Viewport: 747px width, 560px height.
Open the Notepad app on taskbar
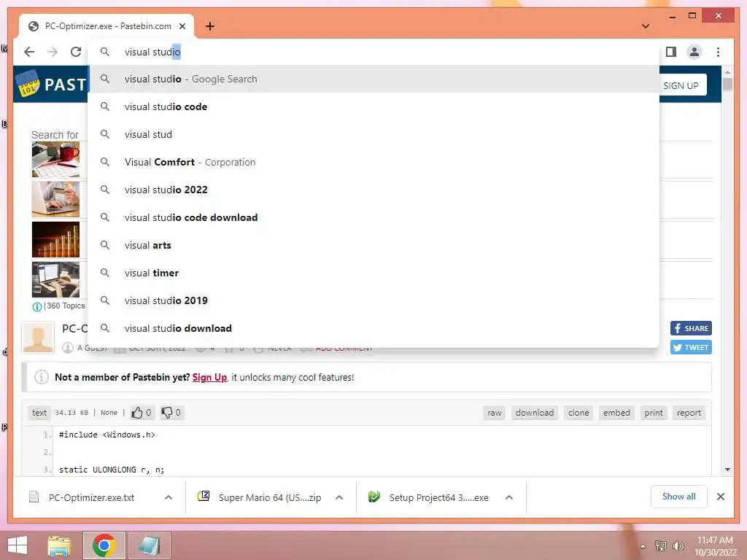click(149, 545)
